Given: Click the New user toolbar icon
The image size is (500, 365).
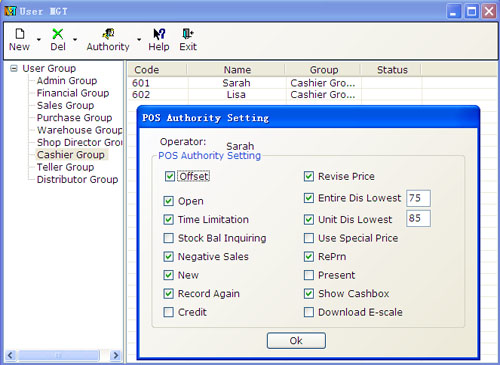Looking at the screenshot, I should coord(20,34).
